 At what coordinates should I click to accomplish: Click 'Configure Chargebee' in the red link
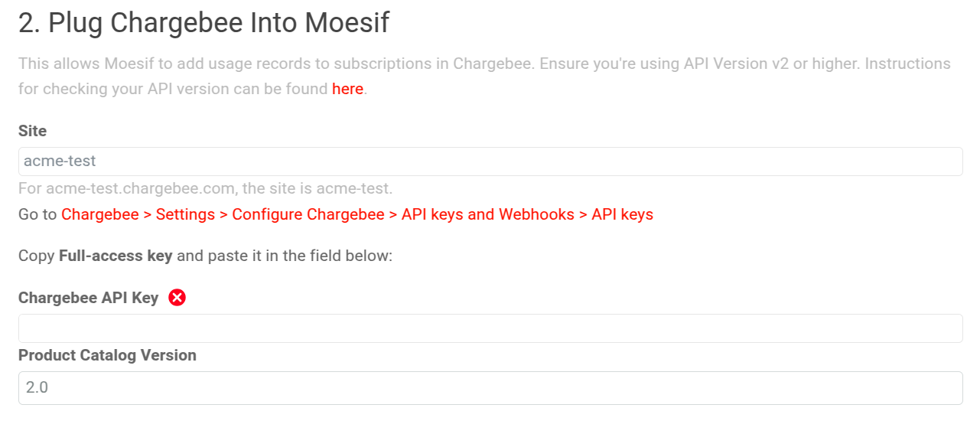(308, 214)
